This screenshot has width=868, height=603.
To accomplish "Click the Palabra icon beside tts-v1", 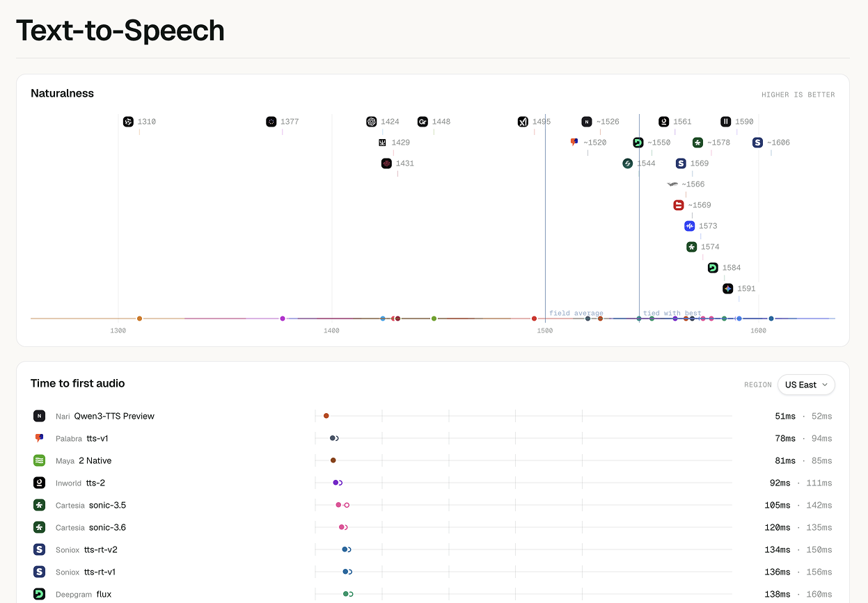I will (39, 438).
